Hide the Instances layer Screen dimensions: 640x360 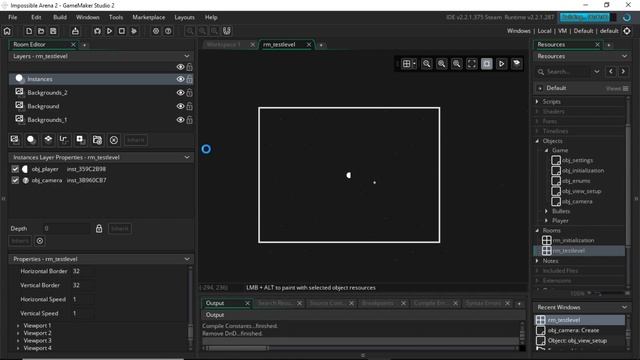180,79
